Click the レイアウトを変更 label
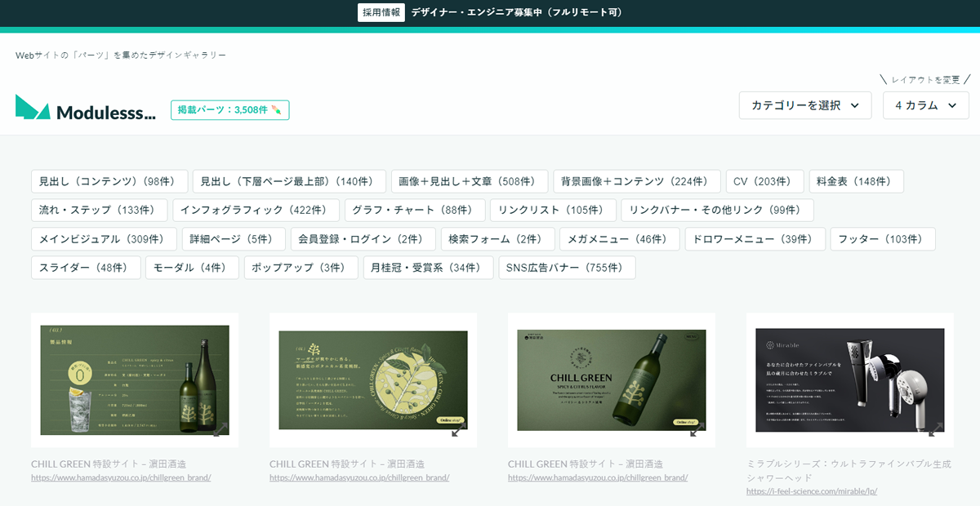The width and height of the screenshot is (980, 506). pyautogui.click(x=925, y=80)
